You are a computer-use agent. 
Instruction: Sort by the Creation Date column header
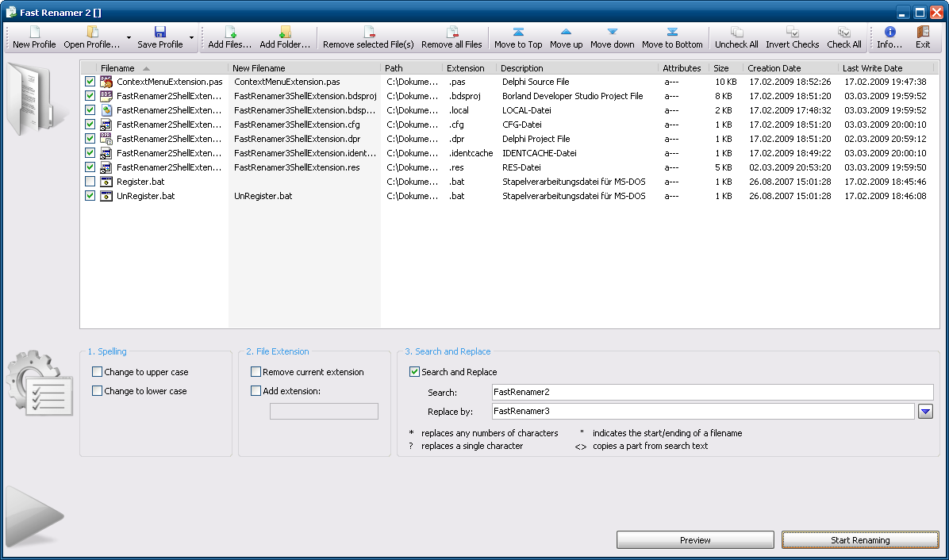[x=774, y=68]
